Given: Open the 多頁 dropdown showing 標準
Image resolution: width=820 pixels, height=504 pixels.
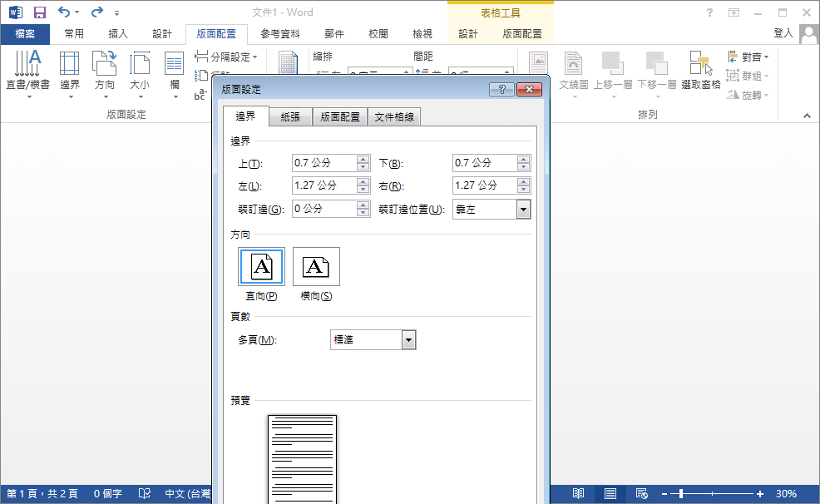Looking at the screenshot, I should [408, 339].
